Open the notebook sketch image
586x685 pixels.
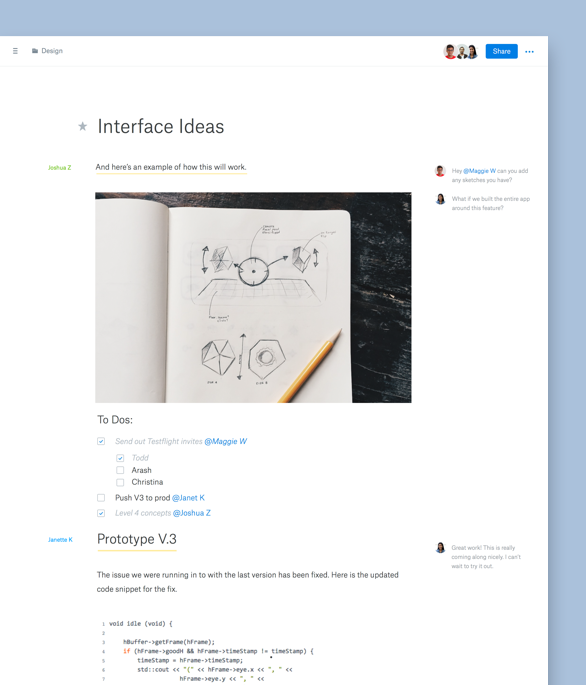(x=253, y=298)
